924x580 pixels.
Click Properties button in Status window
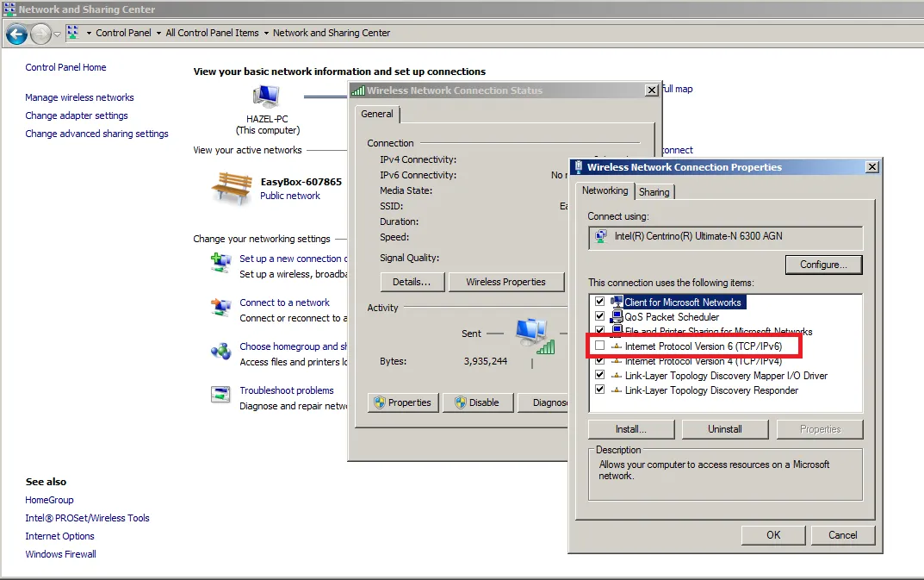[x=403, y=402]
